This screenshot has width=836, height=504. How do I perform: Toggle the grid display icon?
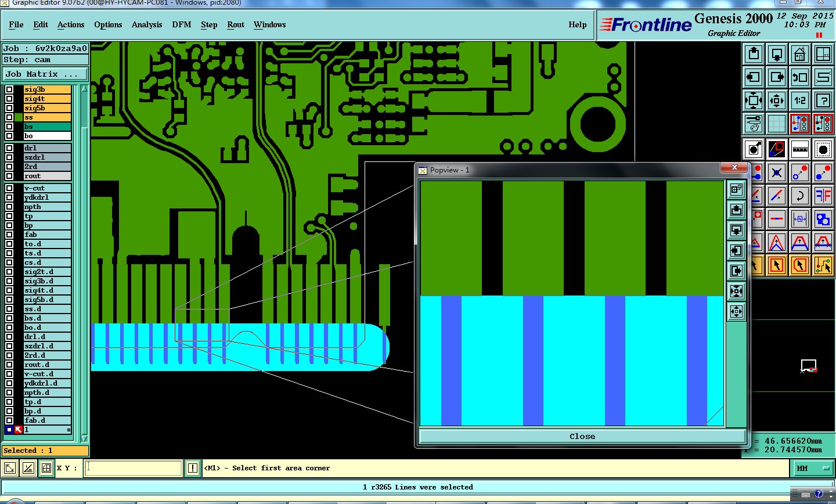777,124
